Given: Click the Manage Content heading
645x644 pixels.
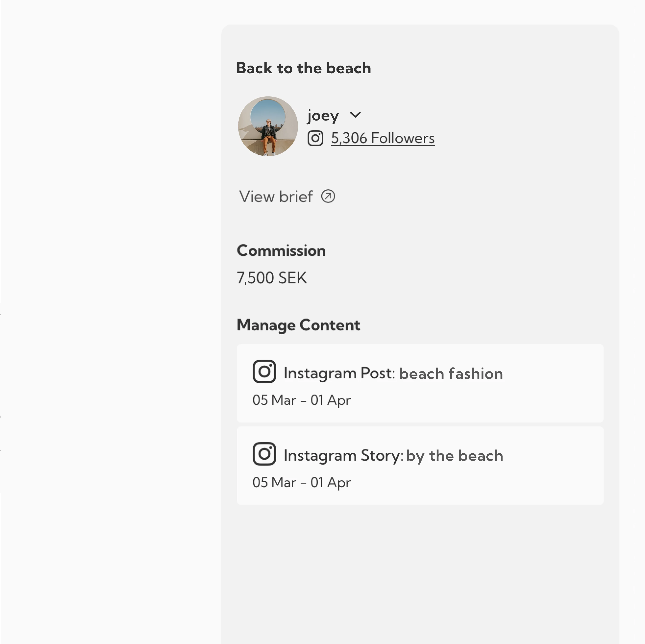Looking at the screenshot, I should [298, 325].
